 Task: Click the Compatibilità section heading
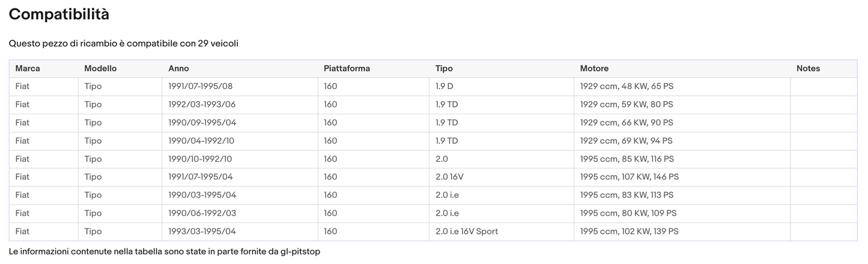[59, 15]
